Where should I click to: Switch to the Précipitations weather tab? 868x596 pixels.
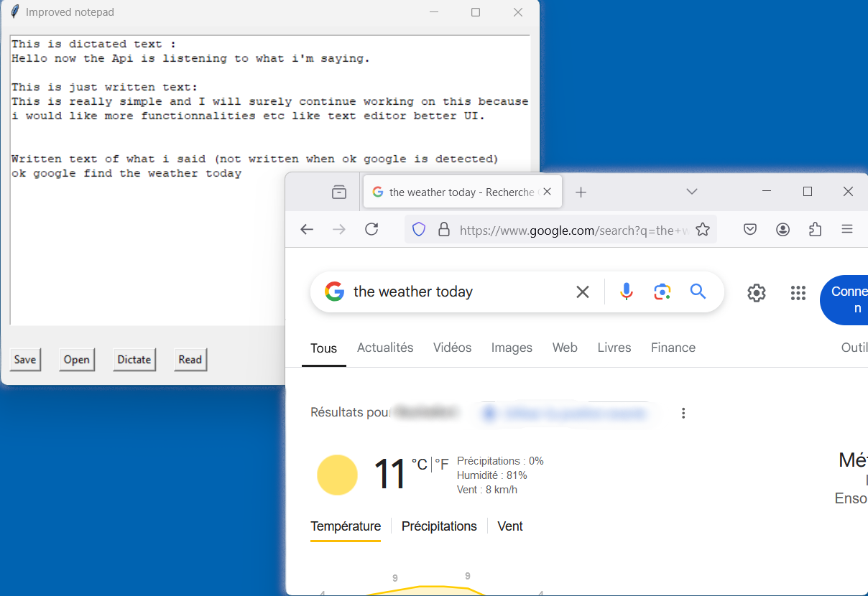439,526
